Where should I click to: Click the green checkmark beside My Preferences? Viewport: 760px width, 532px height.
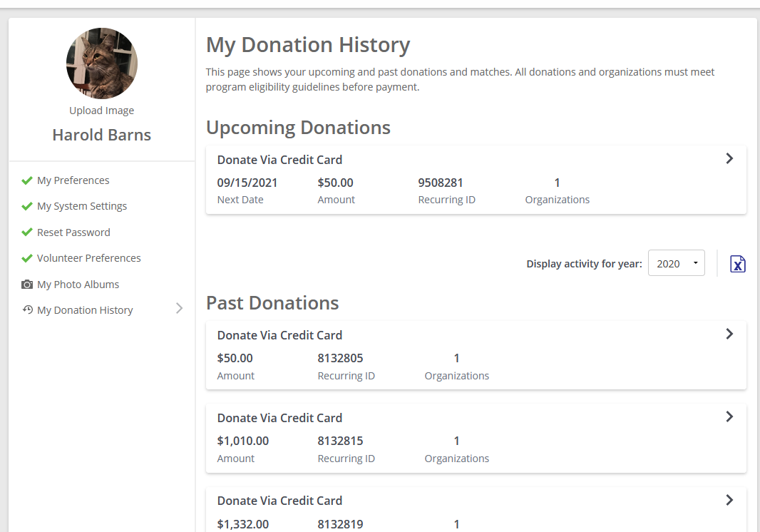pyautogui.click(x=27, y=180)
